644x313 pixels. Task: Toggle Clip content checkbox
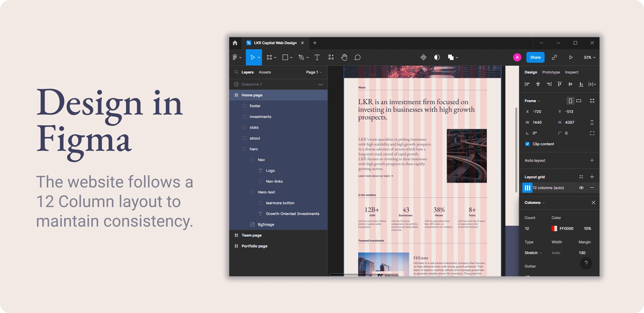coord(527,144)
